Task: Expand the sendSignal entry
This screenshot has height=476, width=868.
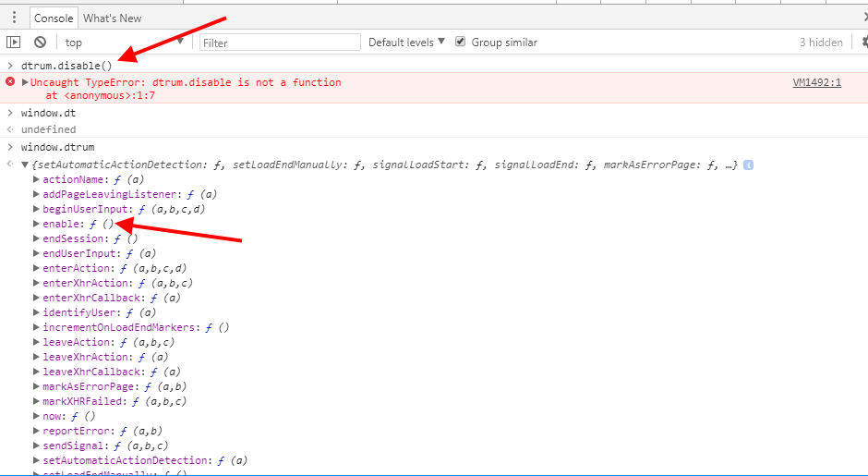Action: pos(37,445)
